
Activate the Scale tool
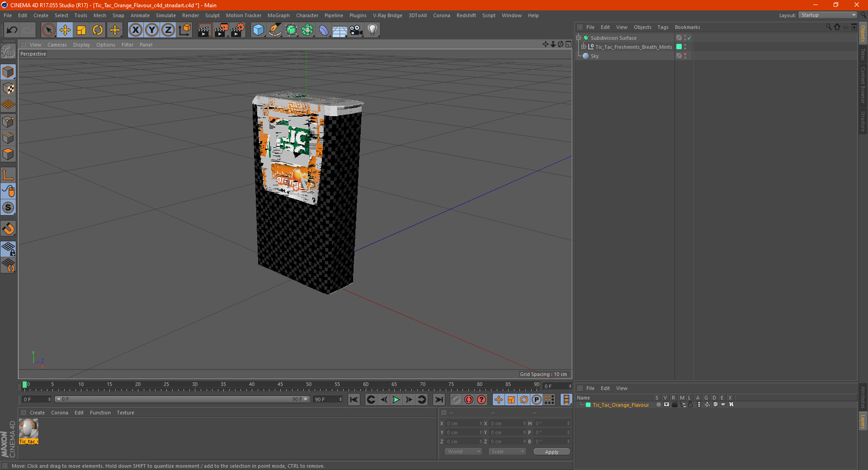click(x=81, y=30)
